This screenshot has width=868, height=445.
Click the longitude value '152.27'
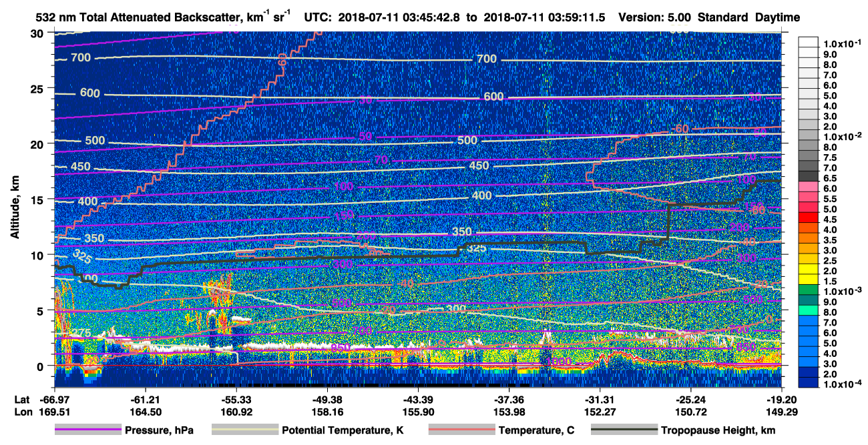[x=600, y=412]
